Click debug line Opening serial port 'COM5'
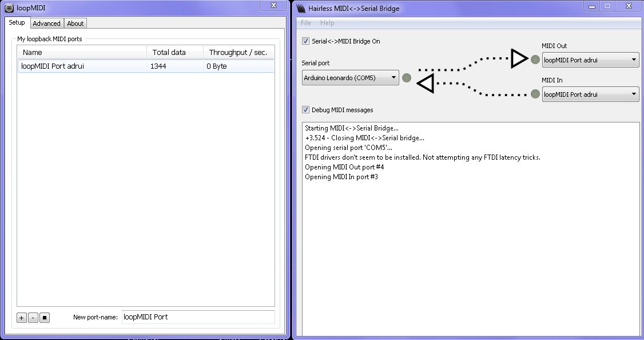Image resolution: width=644 pixels, height=340 pixels. [x=349, y=148]
